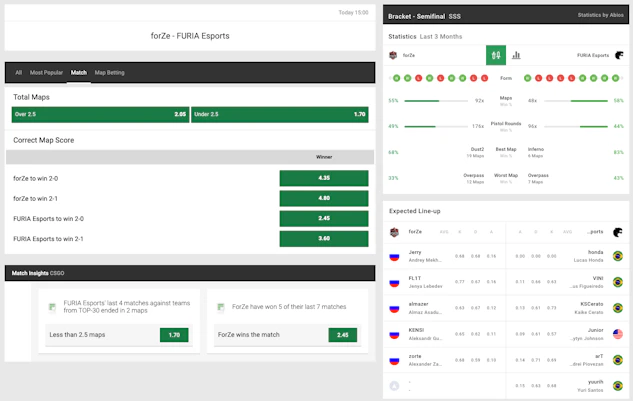The width and height of the screenshot is (633, 401).
Task: Click the Brazilian flag next to yuurih
Action: [618, 386]
